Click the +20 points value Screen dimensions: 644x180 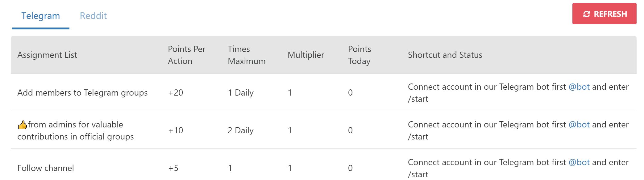pyautogui.click(x=176, y=93)
